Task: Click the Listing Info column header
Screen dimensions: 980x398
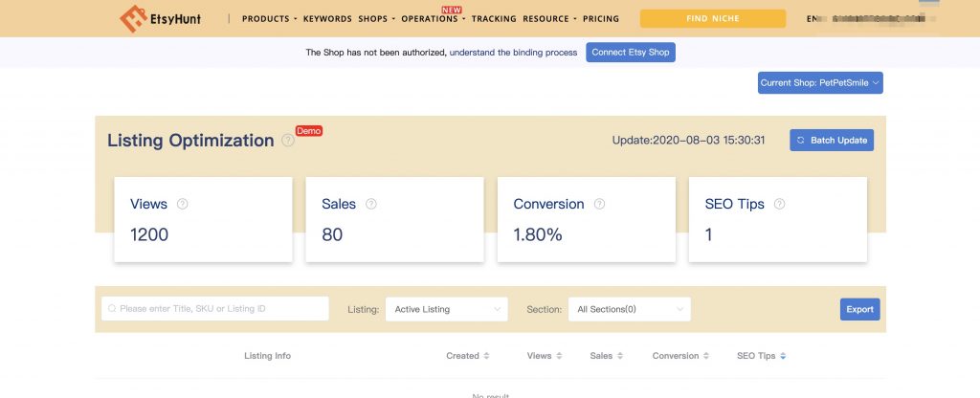Action: 268,356
